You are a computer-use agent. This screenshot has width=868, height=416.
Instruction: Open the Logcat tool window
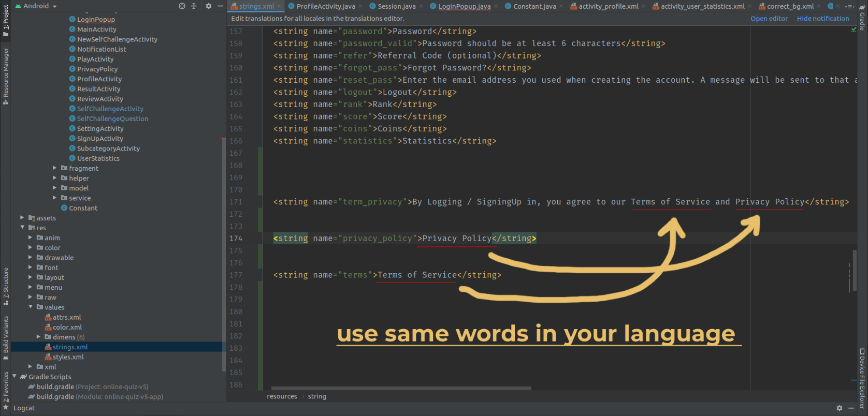tap(24, 408)
